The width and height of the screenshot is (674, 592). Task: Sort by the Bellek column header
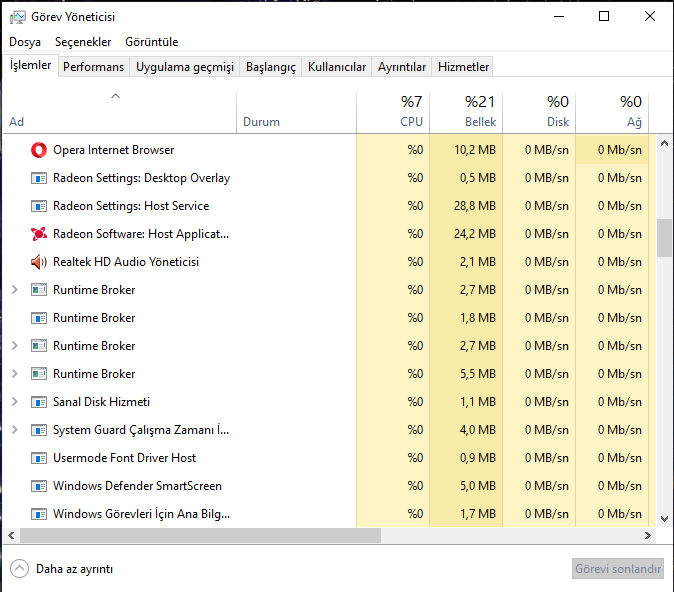[x=466, y=112]
